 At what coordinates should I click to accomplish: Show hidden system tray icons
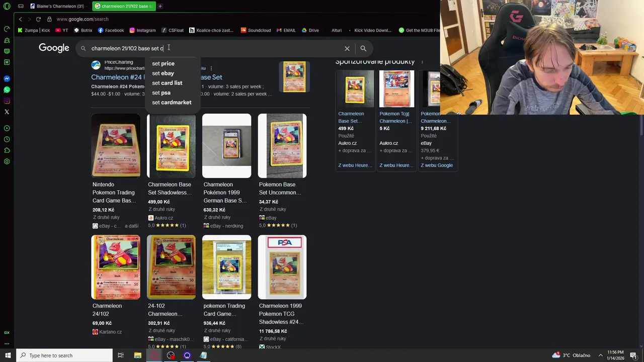pos(600,355)
